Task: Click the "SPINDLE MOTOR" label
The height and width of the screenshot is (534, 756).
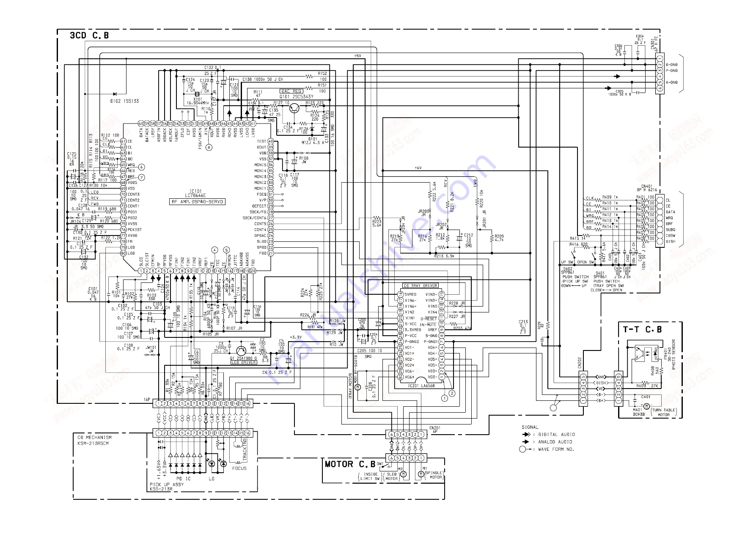Action: [434, 475]
